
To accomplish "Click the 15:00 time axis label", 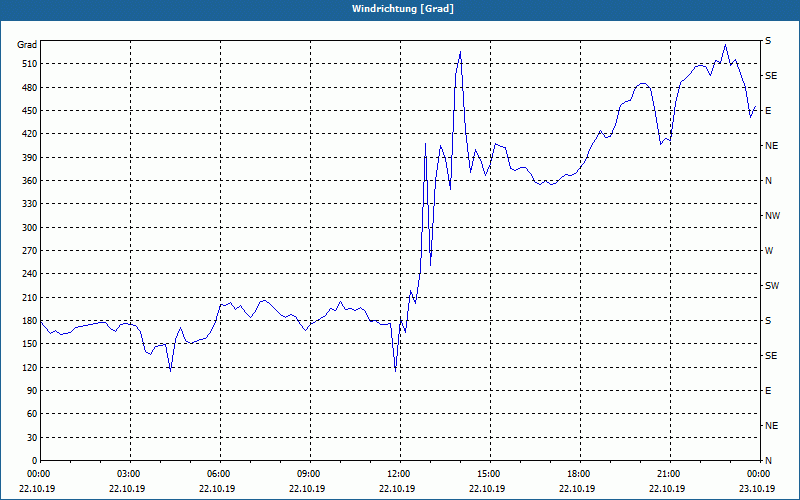I will [x=488, y=474].
